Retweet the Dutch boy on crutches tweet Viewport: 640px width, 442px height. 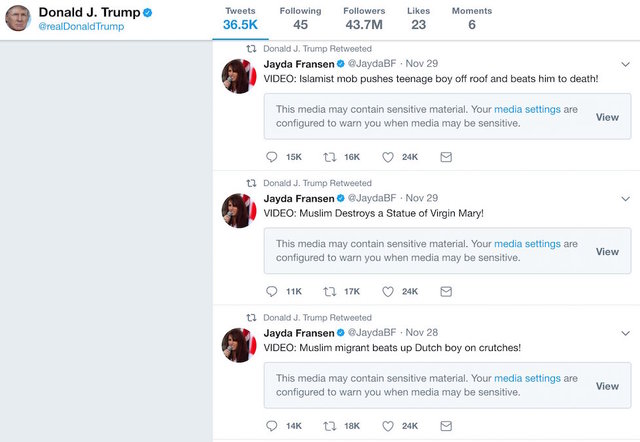point(330,425)
